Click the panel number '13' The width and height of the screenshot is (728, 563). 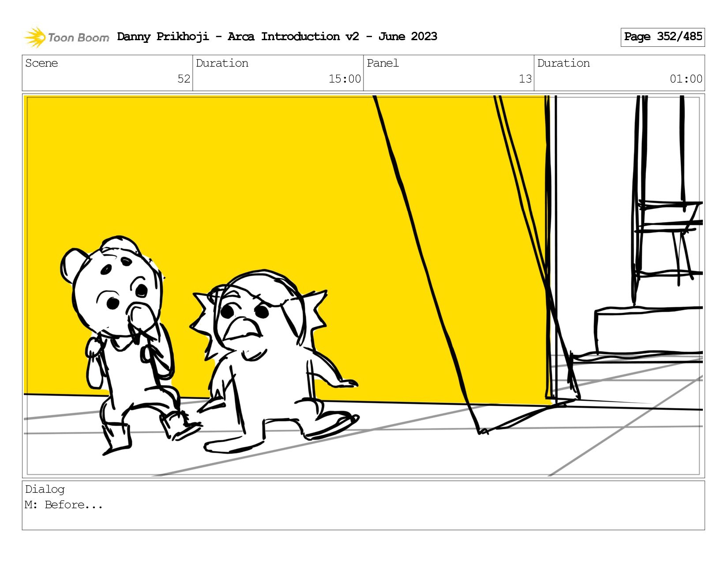[525, 79]
